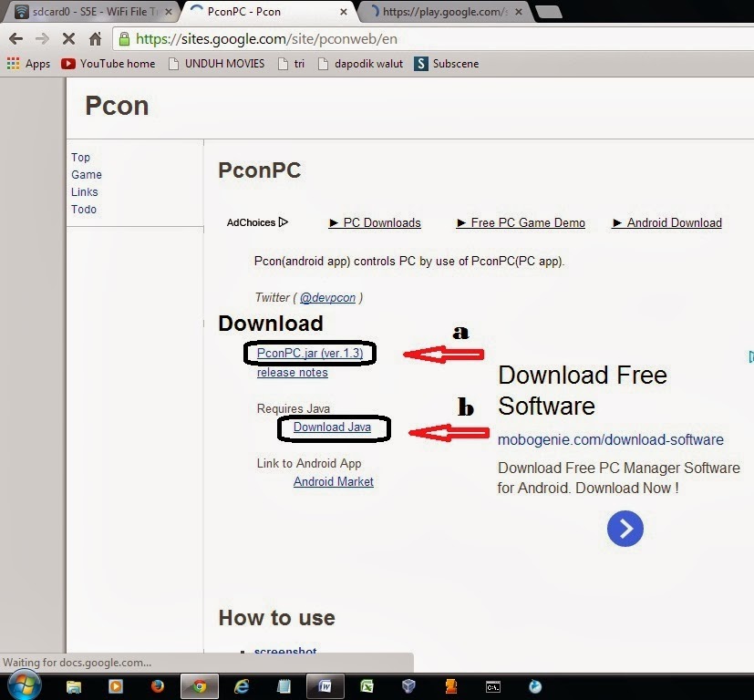Open the Subscene bookmark
This screenshot has width=754, height=700.
point(446,64)
